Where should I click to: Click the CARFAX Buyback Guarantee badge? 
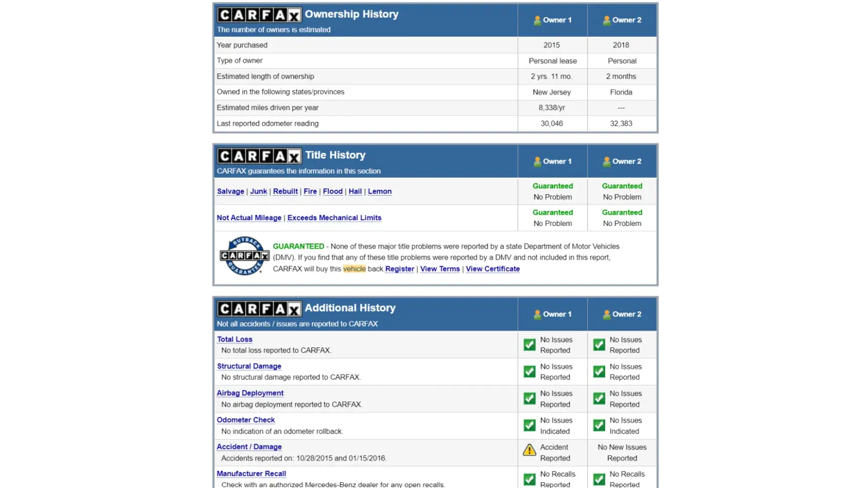(245, 256)
